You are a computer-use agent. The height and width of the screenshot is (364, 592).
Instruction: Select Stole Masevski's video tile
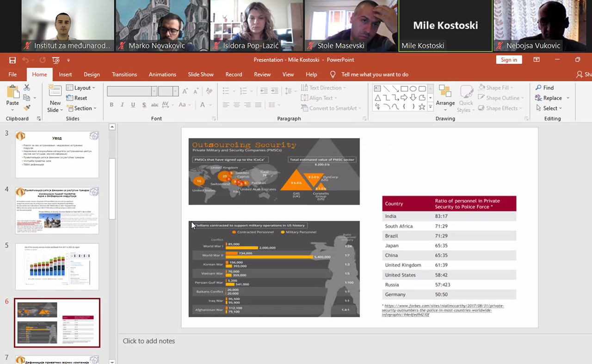click(x=351, y=25)
